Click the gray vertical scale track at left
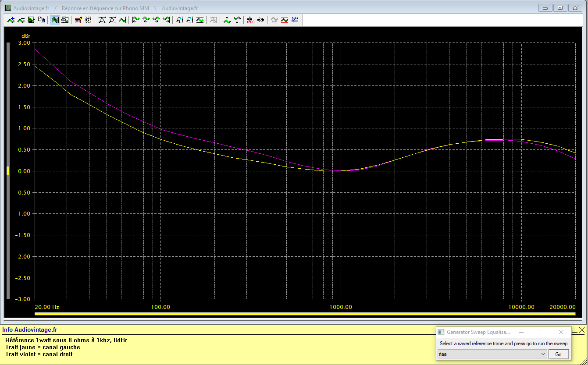 pos(8,171)
